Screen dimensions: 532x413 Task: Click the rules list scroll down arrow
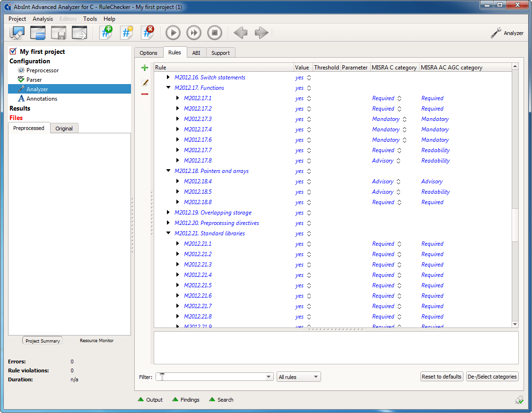[x=515, y=324]
